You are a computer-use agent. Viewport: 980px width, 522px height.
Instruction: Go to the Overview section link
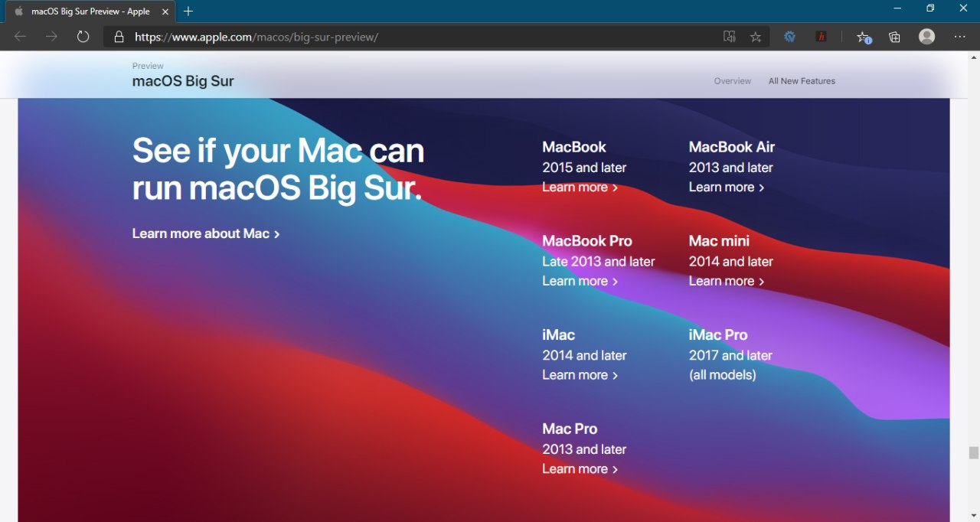coord(733,81)
